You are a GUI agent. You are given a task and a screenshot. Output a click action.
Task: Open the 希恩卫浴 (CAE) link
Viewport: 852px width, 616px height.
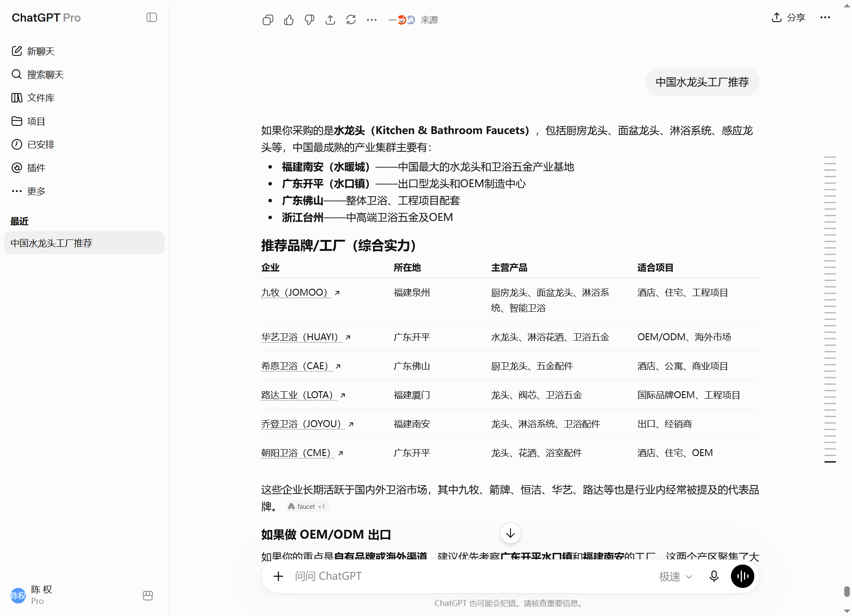point(301,366)
